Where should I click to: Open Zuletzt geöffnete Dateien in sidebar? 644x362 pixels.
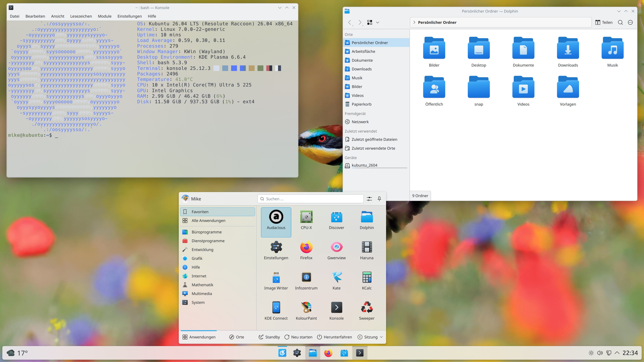[376, 139]
